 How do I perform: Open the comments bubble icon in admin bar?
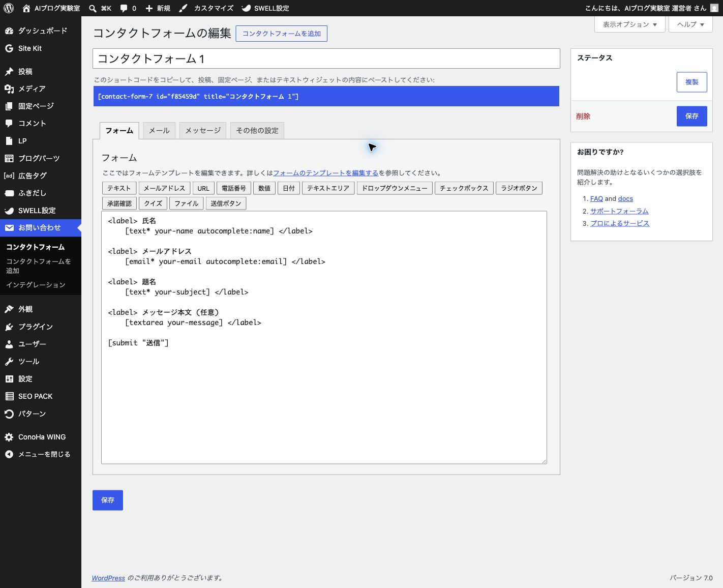[x=124, y=8]
